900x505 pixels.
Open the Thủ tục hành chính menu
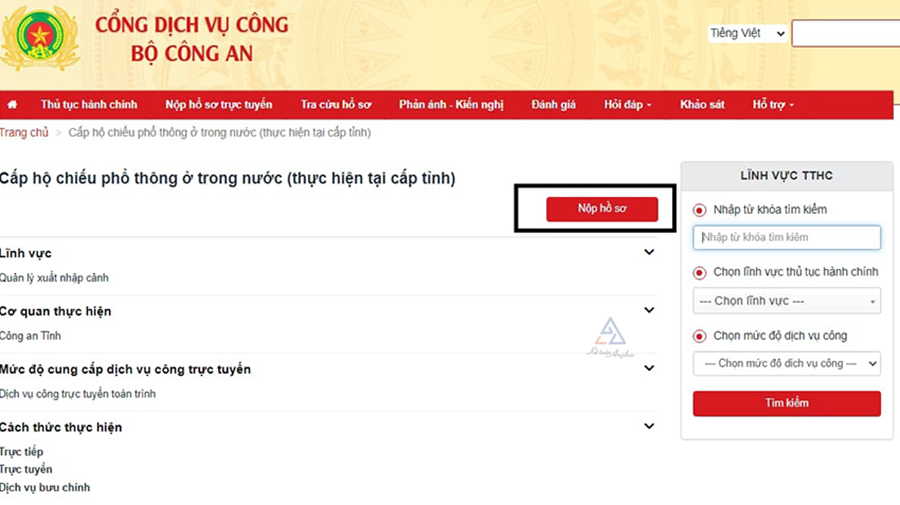click(89, 105)
